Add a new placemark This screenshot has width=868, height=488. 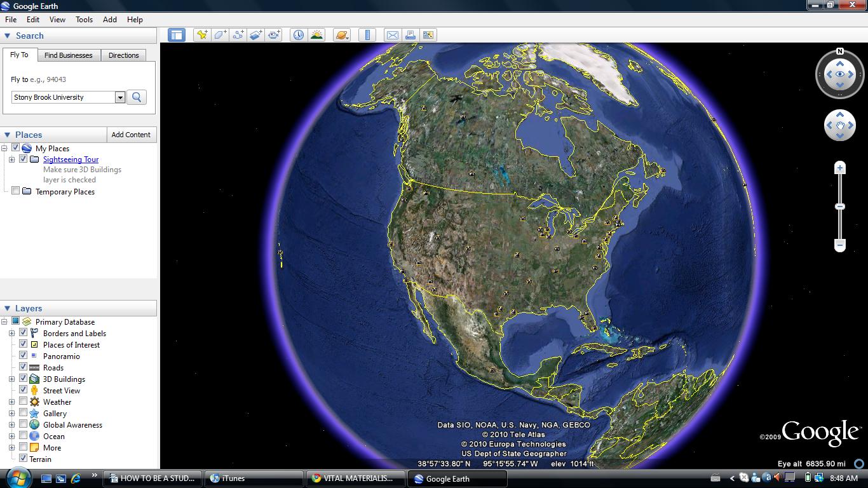(x=202, y=35)
